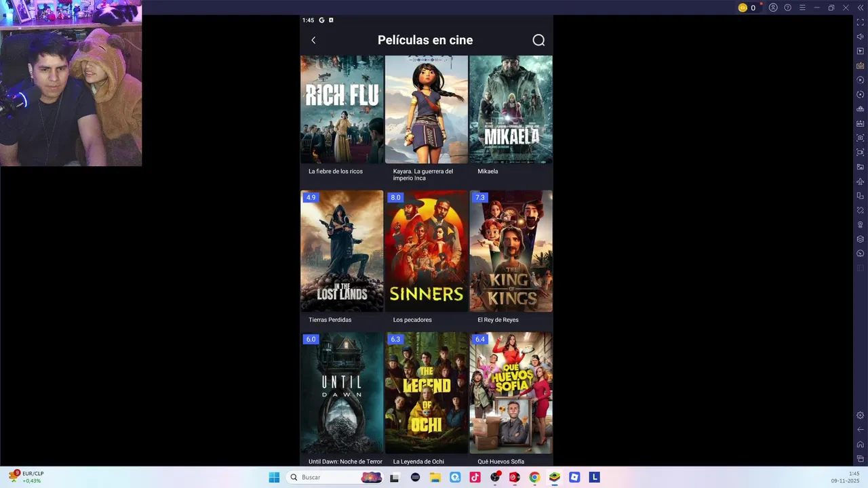868x488 pixels.
Task: Open the BlueStacks help question-mark icon
Action: (787, 7)
